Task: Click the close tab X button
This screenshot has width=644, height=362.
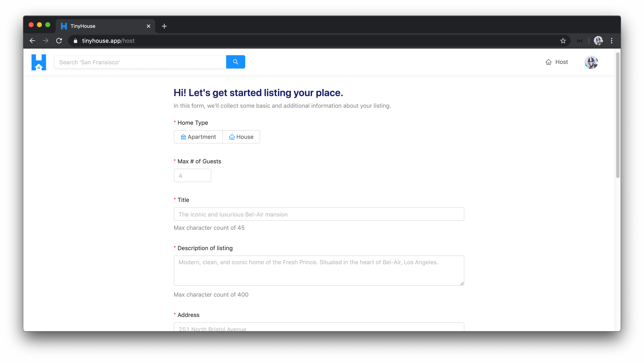Action: 148,26
